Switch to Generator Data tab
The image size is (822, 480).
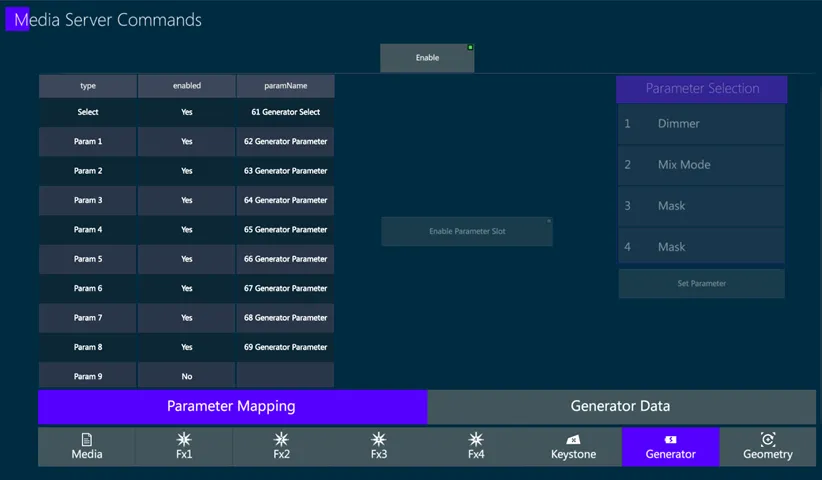(622, 406)
